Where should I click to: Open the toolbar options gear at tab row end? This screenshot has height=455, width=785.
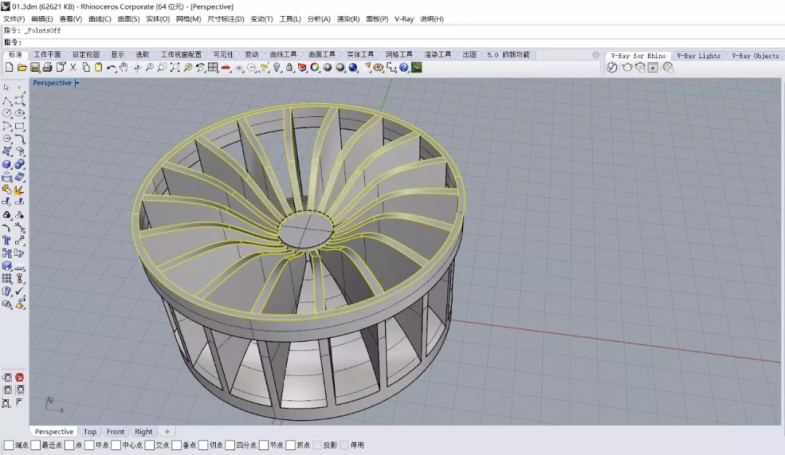[x=596, y=55]
